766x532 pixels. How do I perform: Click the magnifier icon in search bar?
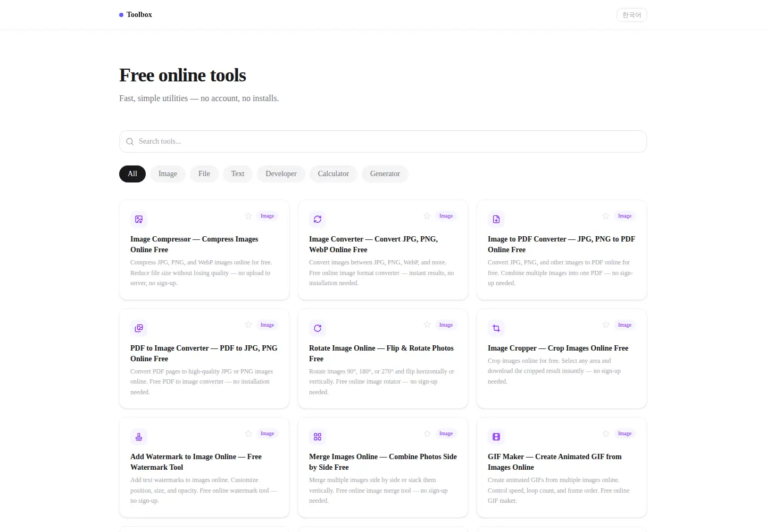130,142
